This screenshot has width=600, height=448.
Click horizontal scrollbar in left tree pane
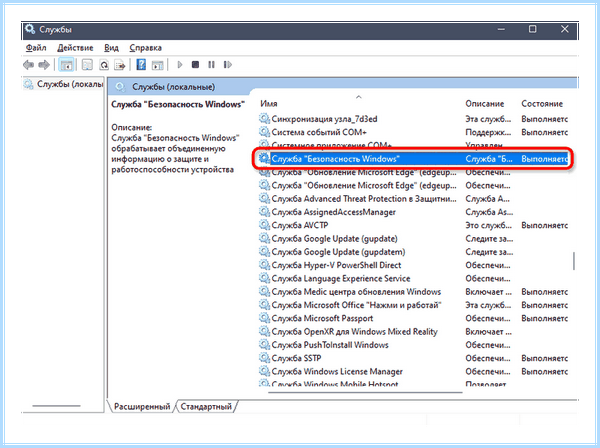(57, 406)
